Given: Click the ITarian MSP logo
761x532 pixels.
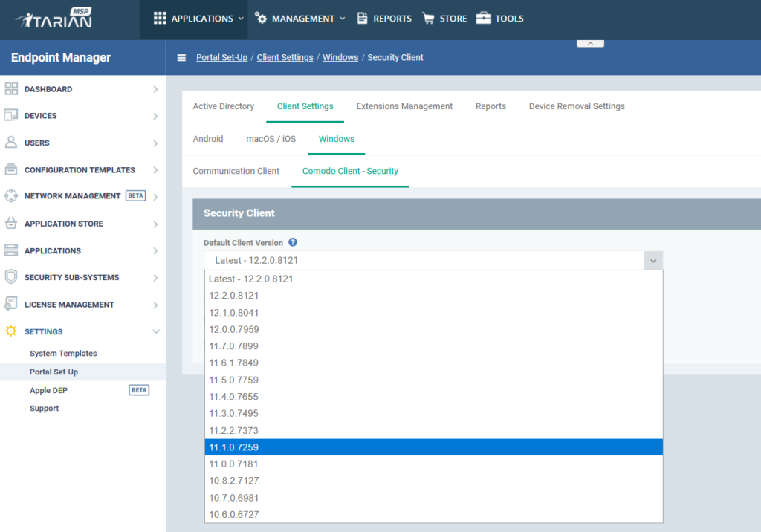Looking at the screenshot, I should point(54,19).
